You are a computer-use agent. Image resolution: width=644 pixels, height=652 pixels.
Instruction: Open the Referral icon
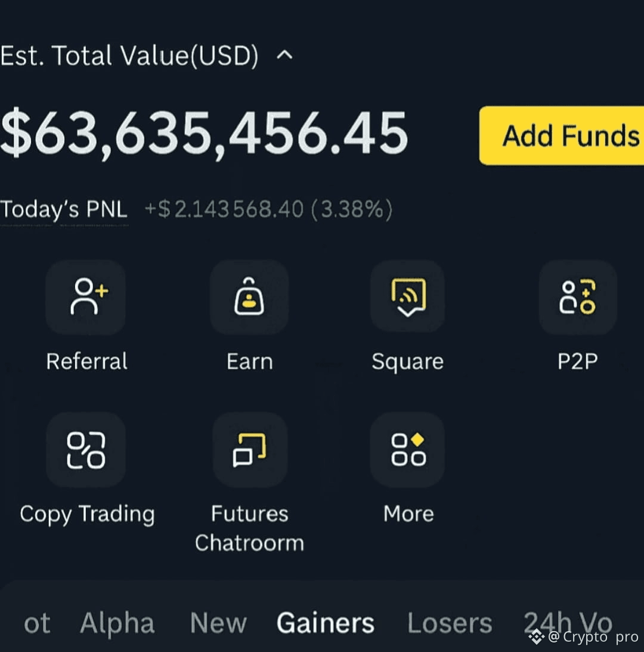(x=86, y=297)
